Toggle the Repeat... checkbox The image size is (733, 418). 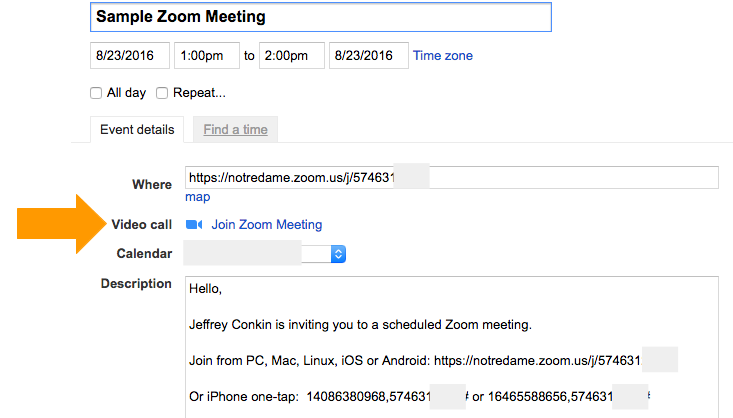162,93
